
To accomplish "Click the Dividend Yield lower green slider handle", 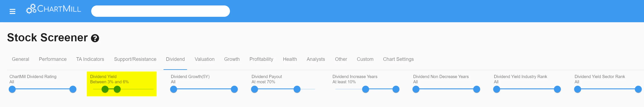I will [x=105, y=89].
